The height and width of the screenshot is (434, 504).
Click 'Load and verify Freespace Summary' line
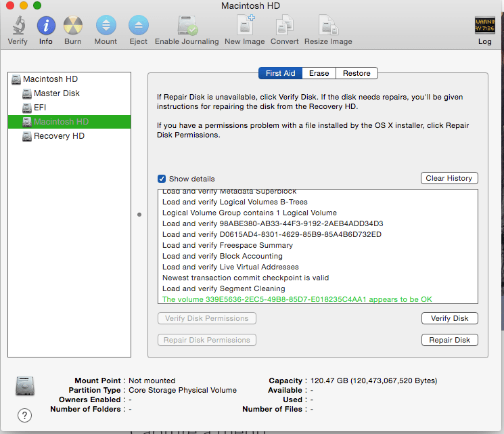click(227, 245)
